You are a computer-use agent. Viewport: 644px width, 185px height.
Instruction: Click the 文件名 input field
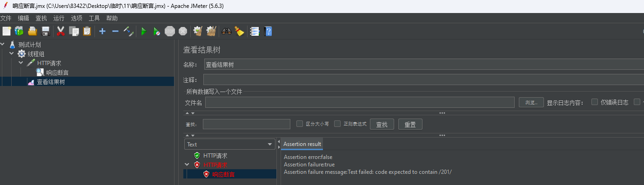(360, 102)
